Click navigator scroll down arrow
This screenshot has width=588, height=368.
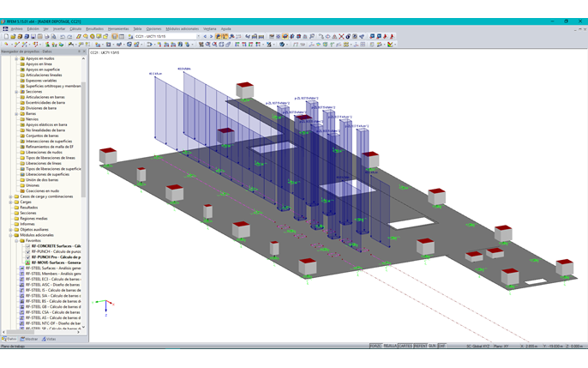(x=83, y=327)
